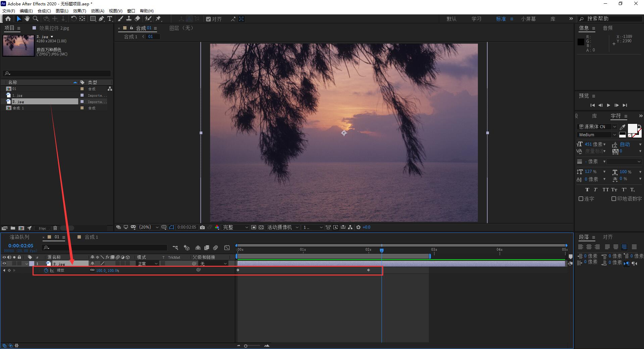Toggle the 印地语数字 checkbox
The height and width of the screenshot is (349, 644).
(614, 199)
